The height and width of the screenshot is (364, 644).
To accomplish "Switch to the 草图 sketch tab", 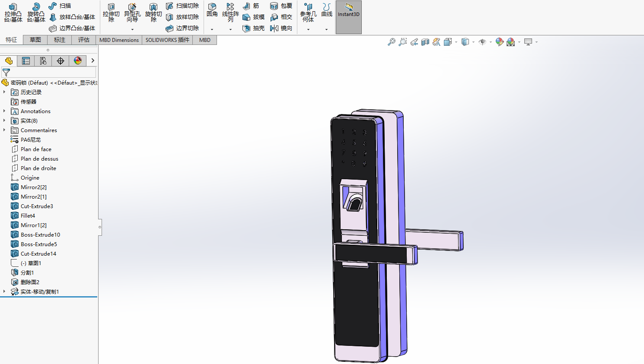I will tap(35, 40).
